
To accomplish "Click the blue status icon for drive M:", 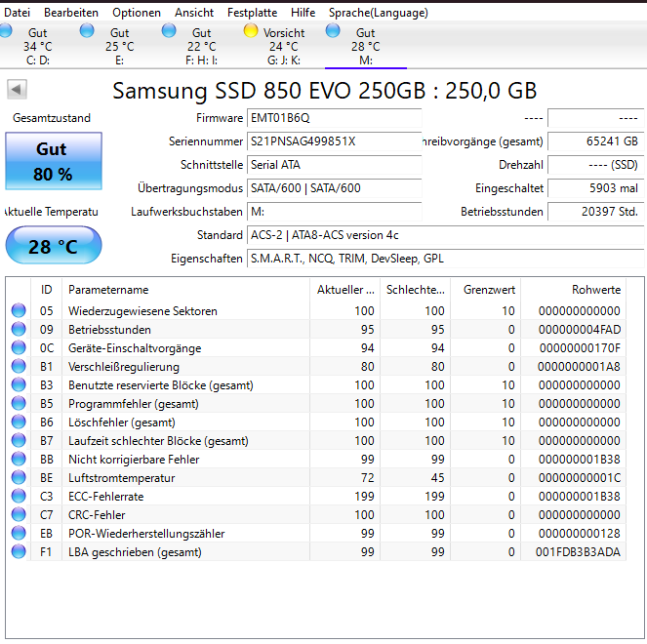I will click(x=333, y=30).
